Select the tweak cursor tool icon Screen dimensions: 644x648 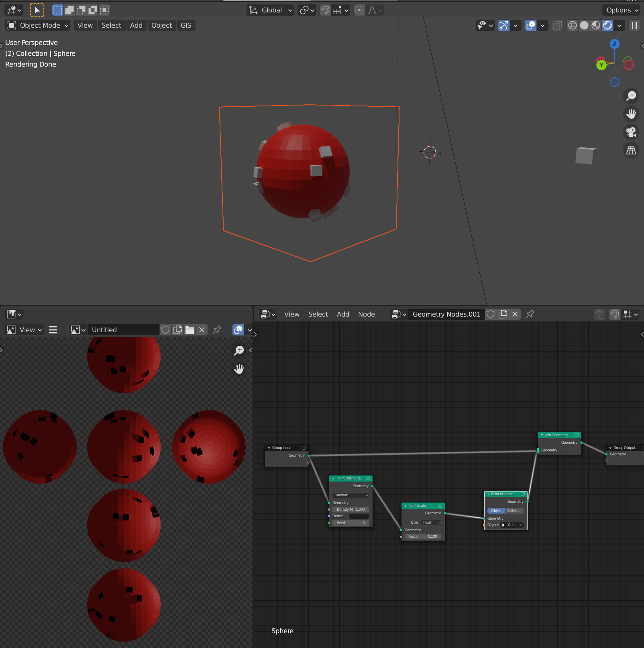coord(37,10)
